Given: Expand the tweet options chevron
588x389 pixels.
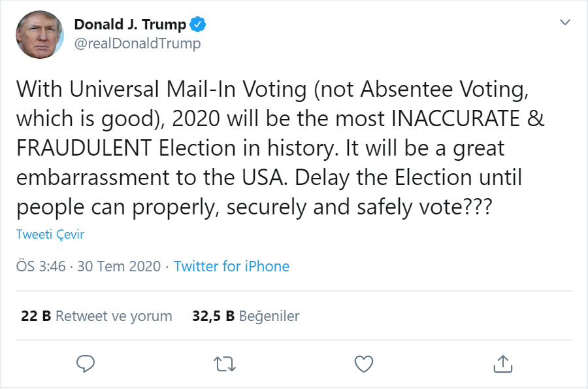Looking at the screenshot, I should [x=566, y=23].
